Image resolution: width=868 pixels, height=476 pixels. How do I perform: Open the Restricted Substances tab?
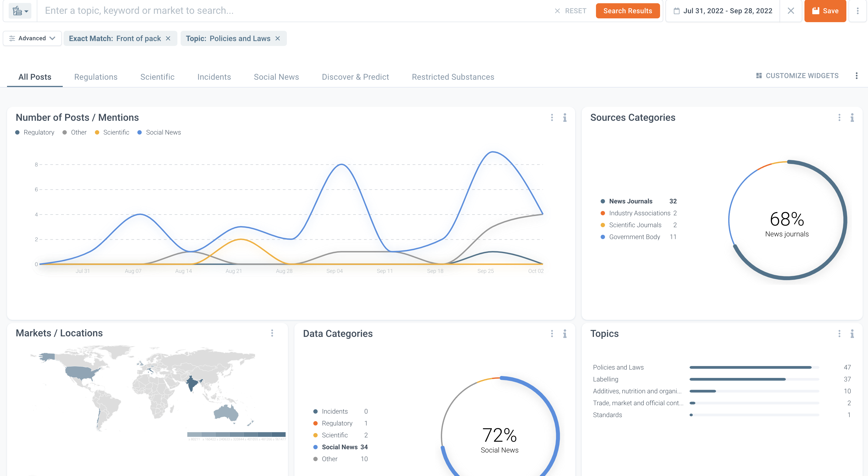(453, 77)
